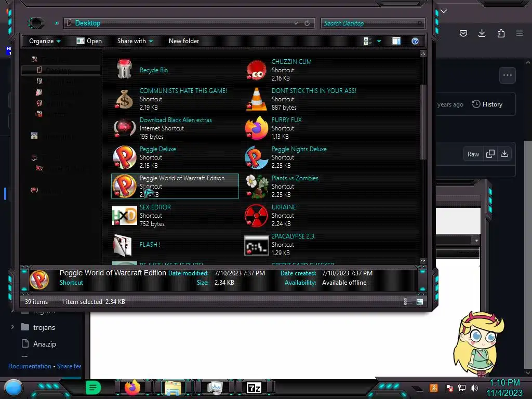Click the Desktop address bar path

[87, 23]
